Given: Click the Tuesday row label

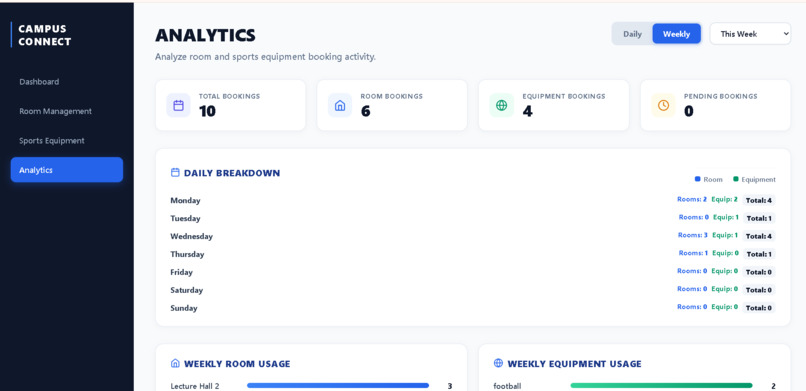Looking at the screenshot, I should (185, 218).
